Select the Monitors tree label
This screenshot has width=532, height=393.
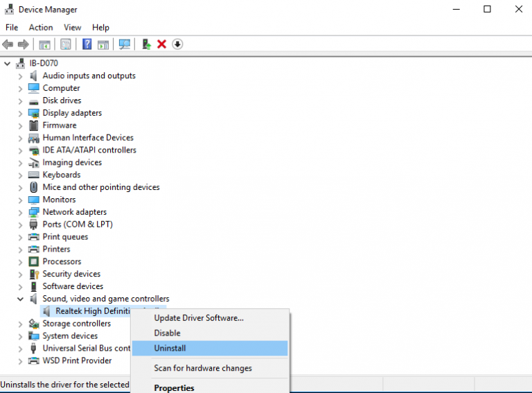pos(59,200)
